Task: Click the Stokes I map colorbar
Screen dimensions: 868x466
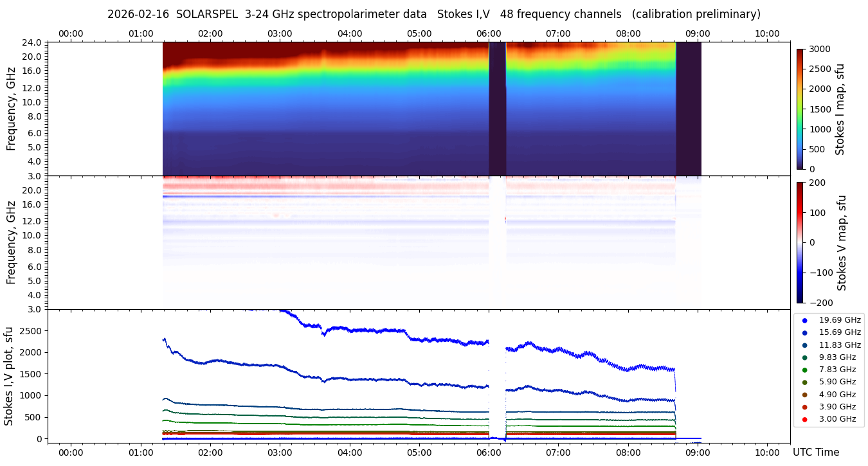Action: [x=800, y=109]
